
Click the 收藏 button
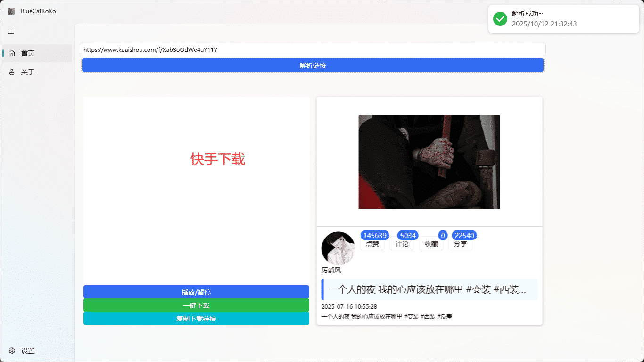coord(431,244)
